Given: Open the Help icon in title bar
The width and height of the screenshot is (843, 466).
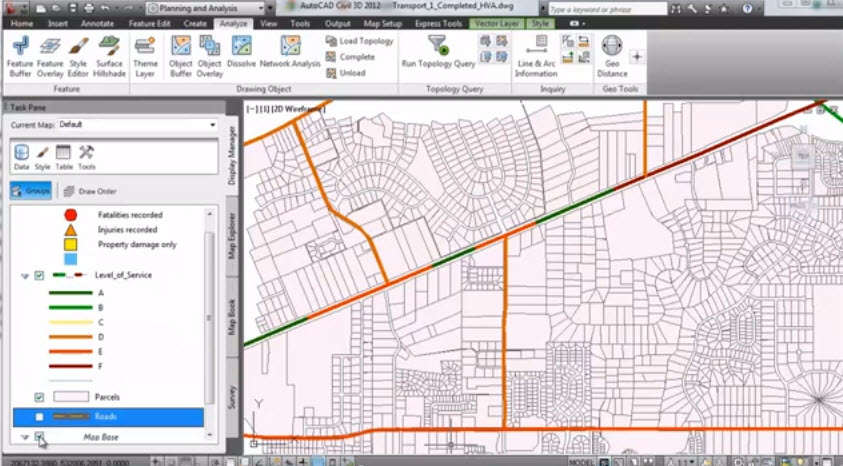Looking at the screenshot, I should point(747,8).
